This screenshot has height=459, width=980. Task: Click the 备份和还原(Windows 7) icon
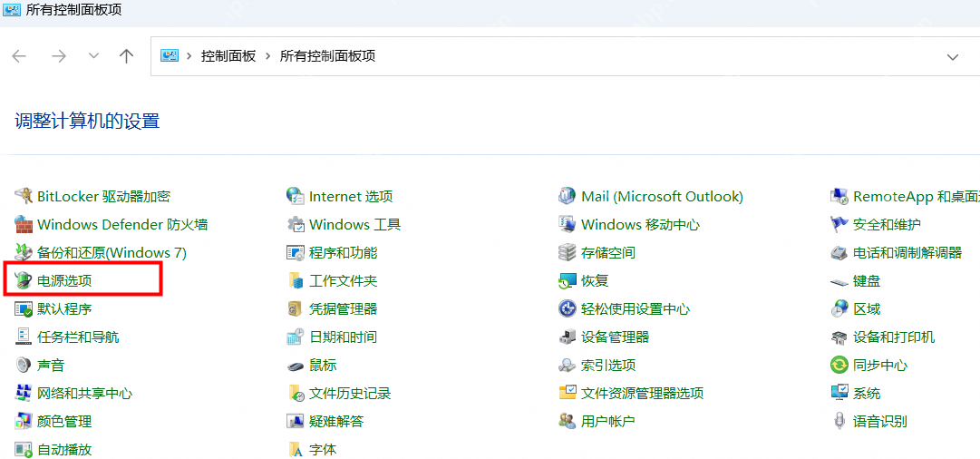pos(24,253)
